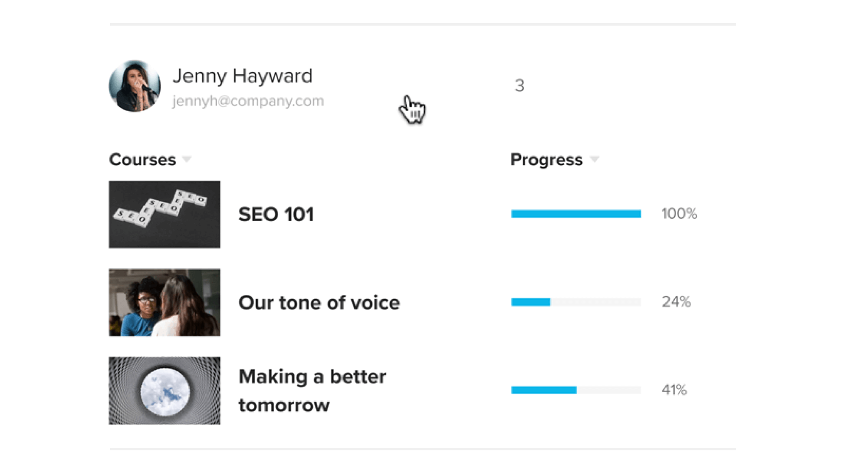868x469 pixels.
Task: Select the Jenny Hayward name
Action: pos(242,76)
